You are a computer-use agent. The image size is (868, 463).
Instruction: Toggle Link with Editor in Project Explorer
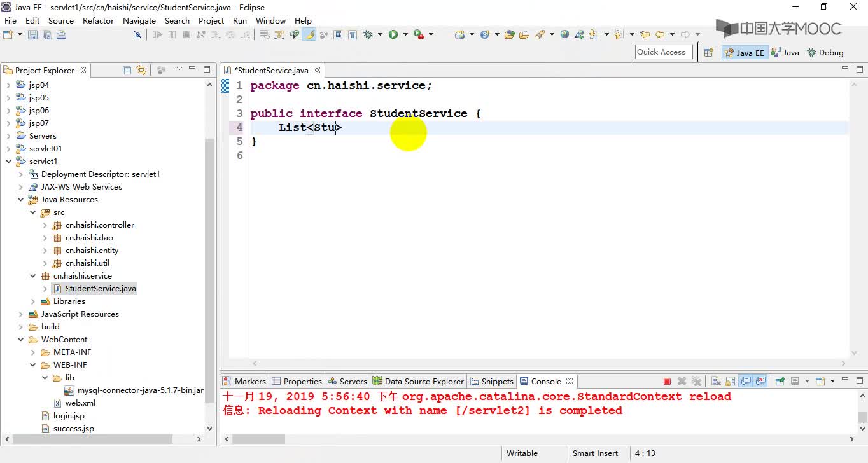[x=141, y=70]
